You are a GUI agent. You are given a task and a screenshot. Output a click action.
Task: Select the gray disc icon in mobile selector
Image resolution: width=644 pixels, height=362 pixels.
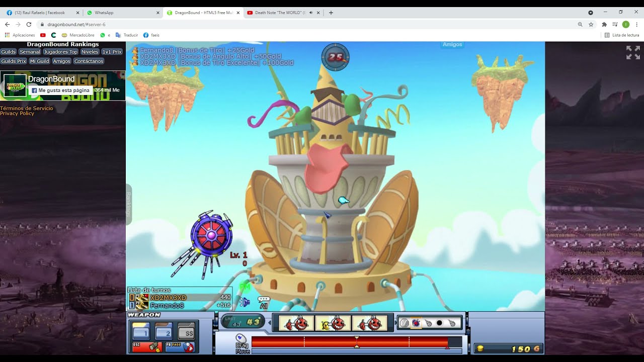point(404,323)
